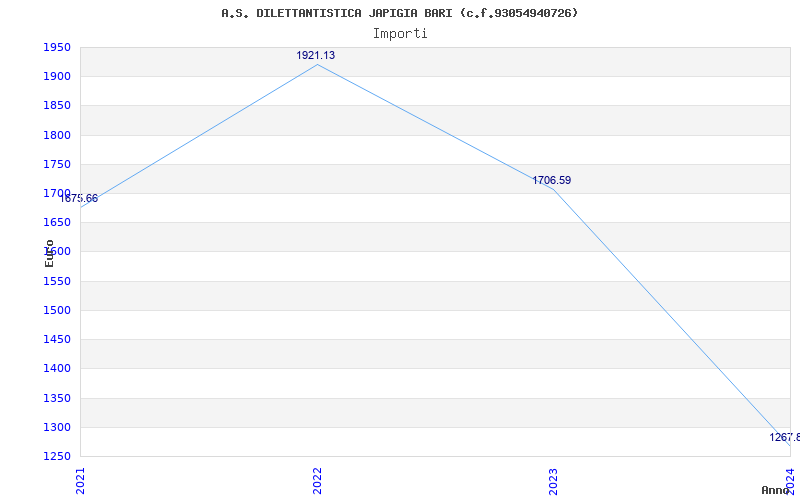
Task: Select the 1921.13 data point label
Action: 316,55
